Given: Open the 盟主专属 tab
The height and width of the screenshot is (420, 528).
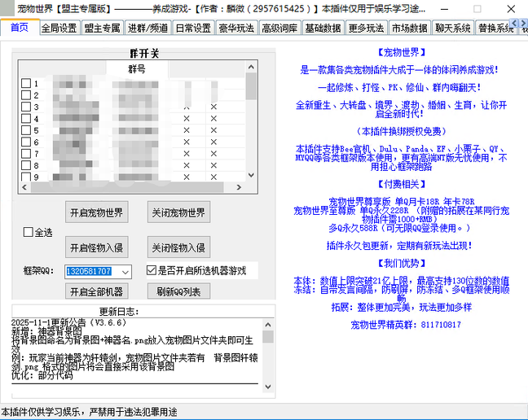Looking at the screenshot, I should (x=103, y=28).
